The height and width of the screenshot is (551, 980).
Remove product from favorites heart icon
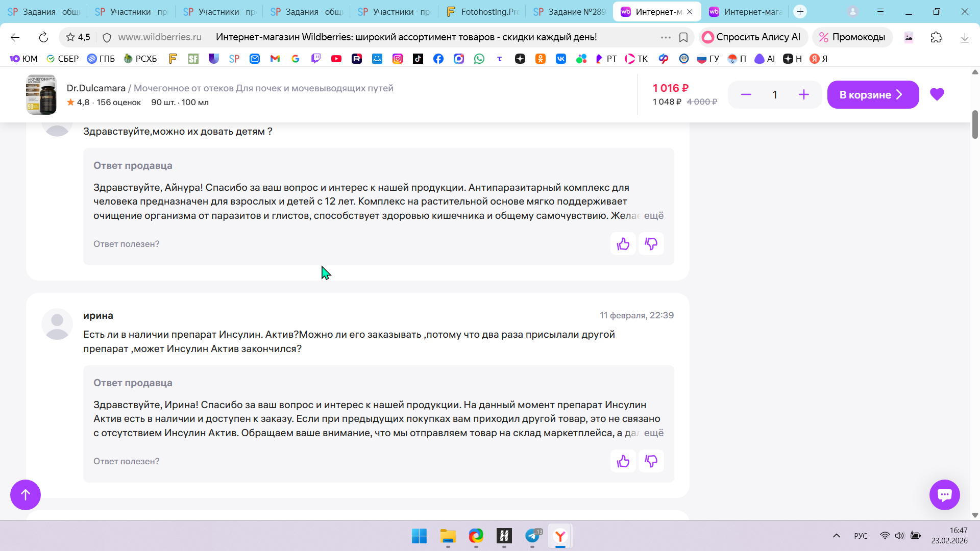937,94
